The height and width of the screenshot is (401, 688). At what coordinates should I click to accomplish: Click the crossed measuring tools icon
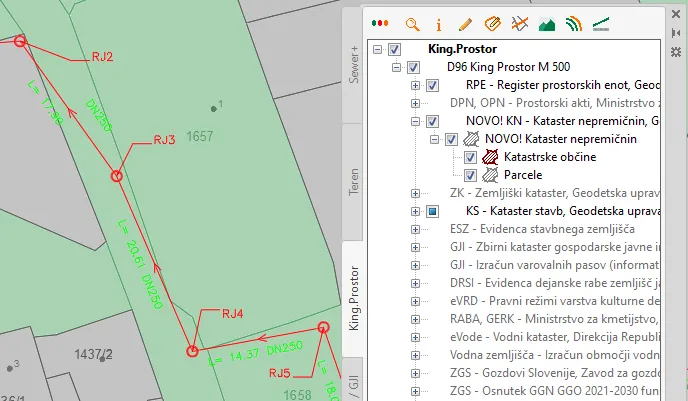coord(518,22)
